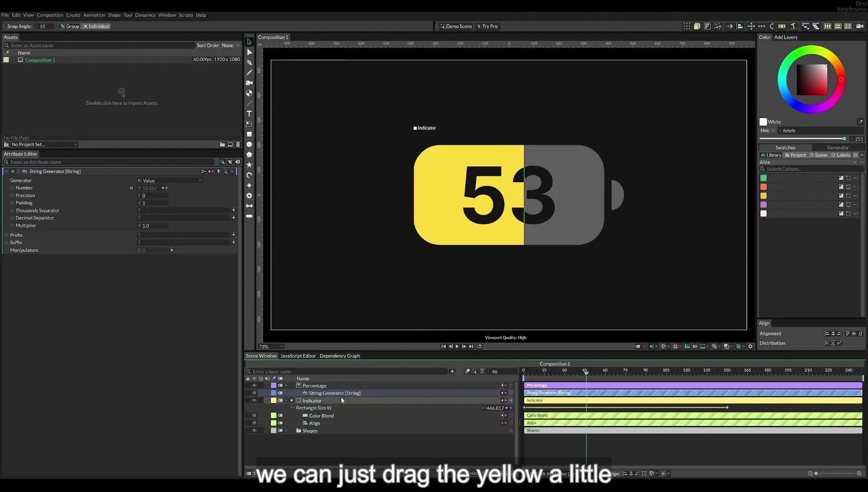Click the delete asset trash icon
Screen dimensions: 868x492
coord(238,144)
